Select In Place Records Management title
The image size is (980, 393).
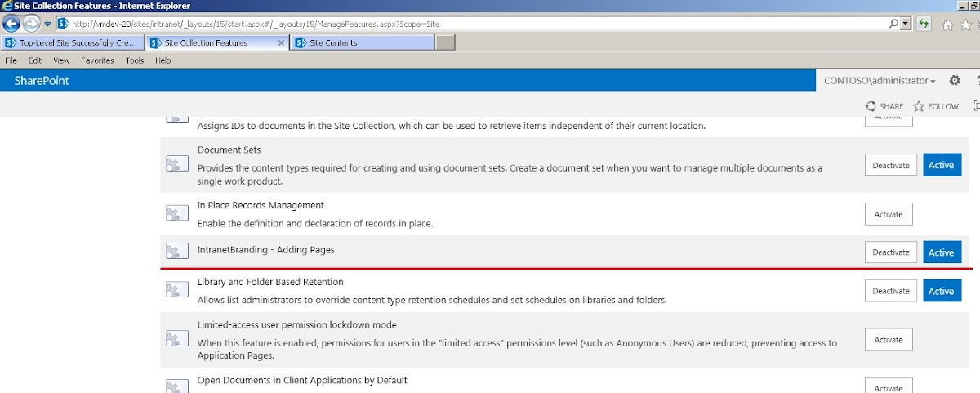click(x=261, y=205)
